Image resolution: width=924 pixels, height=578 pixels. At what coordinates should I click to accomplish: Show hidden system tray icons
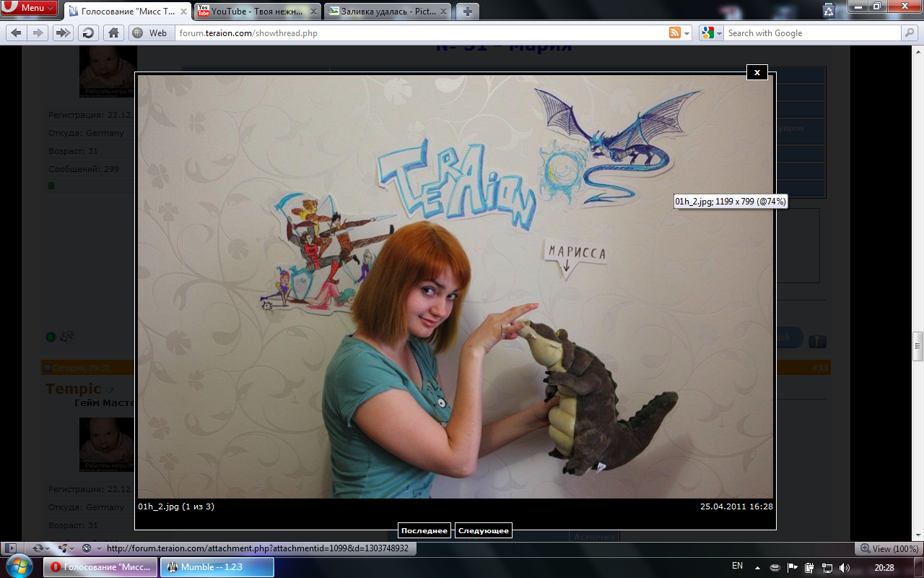pyautogui.click(x=757, y=567)
